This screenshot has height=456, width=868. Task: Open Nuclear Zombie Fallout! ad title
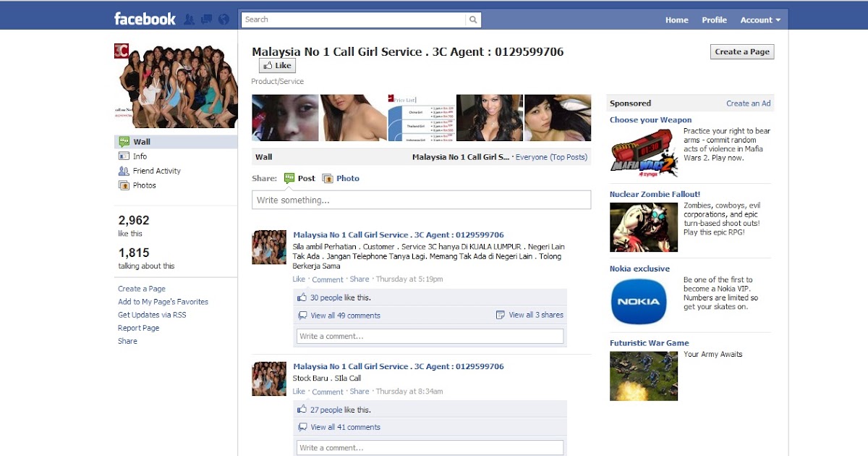pos(655,194)
